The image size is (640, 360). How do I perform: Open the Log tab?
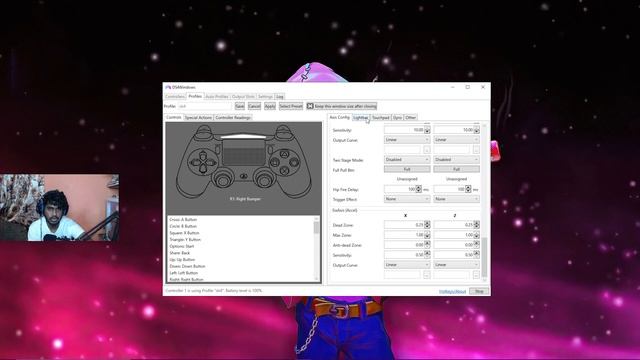(x=280, y=97)
